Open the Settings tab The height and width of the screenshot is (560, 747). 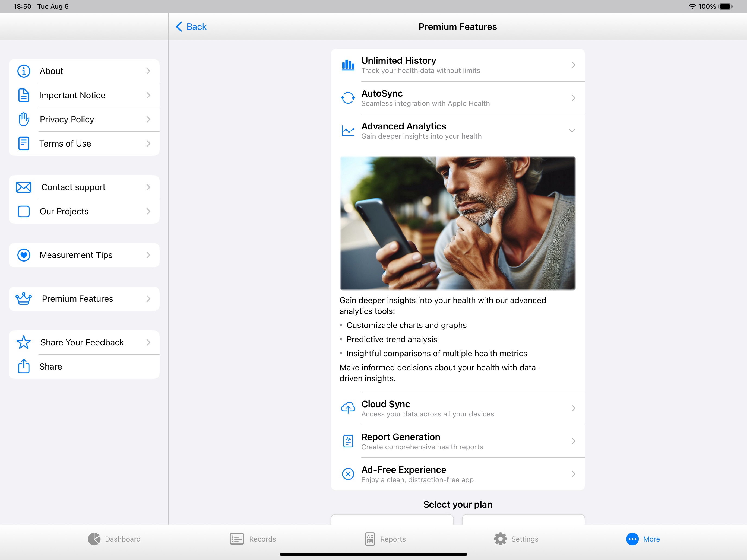pos(516,539)
